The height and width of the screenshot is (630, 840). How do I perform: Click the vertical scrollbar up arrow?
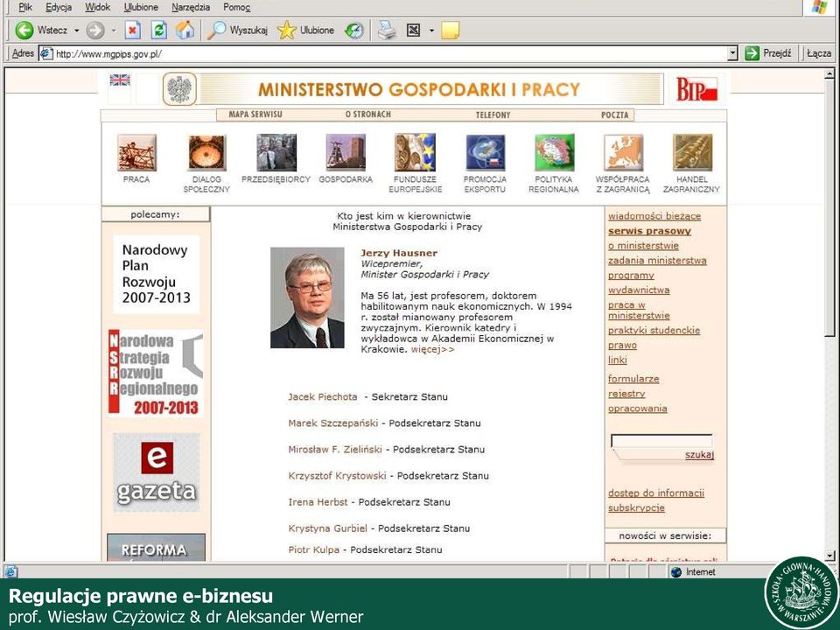829,73
